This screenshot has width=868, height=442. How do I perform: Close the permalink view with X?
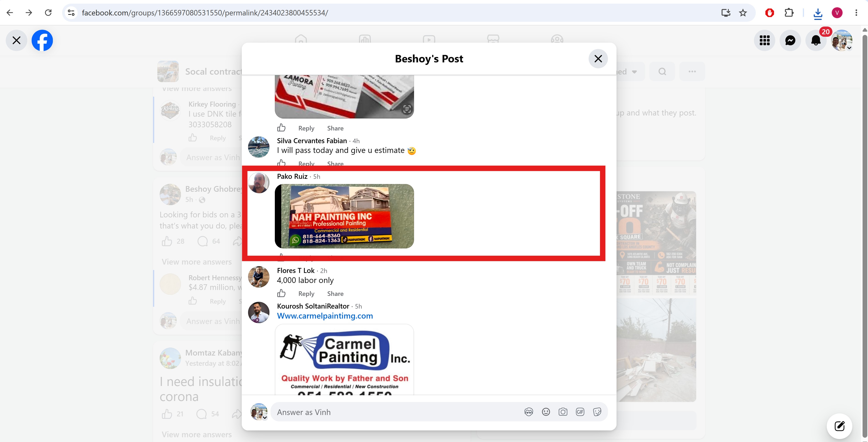16,40
